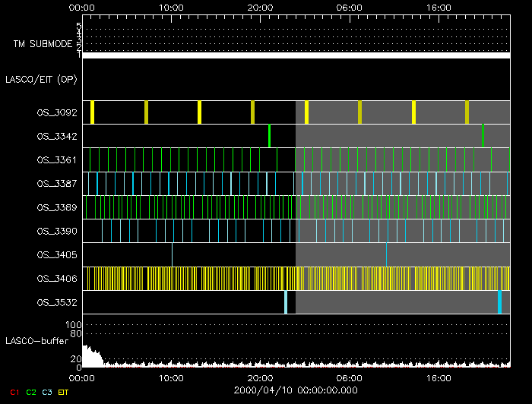Click the first green marker in OS_3342 row

[x=269, y=136]
